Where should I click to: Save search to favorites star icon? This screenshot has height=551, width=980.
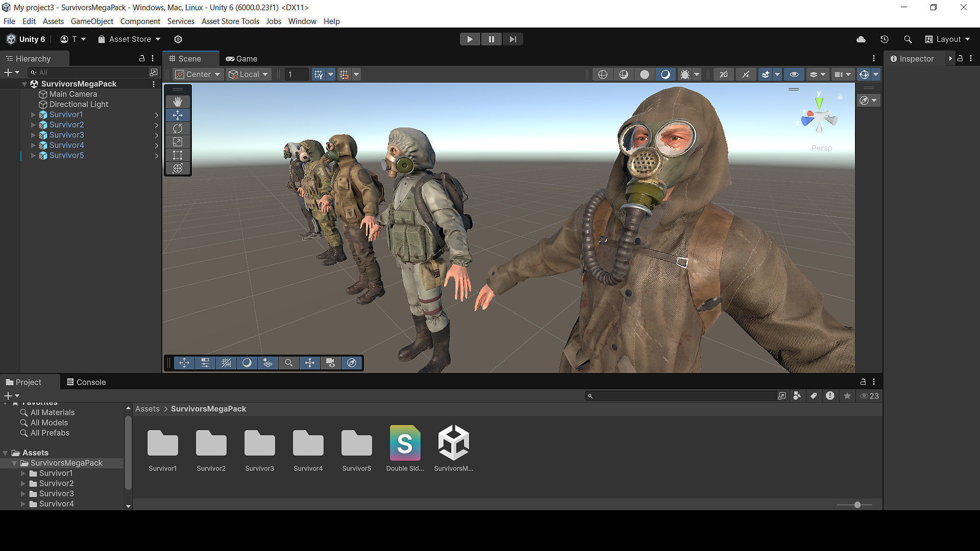(847, 396)
